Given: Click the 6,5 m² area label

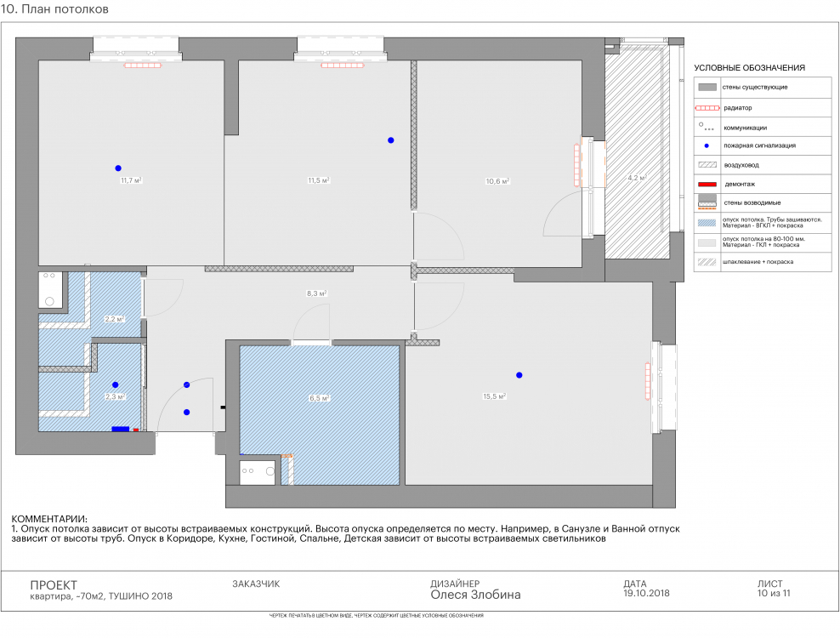Looking at the screenshot, I should pyautogui.click(x=319, y=397).
